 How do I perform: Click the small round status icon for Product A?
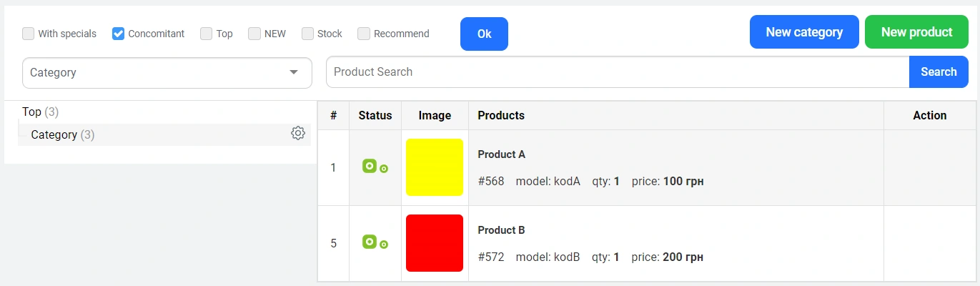tap(384, 169)
